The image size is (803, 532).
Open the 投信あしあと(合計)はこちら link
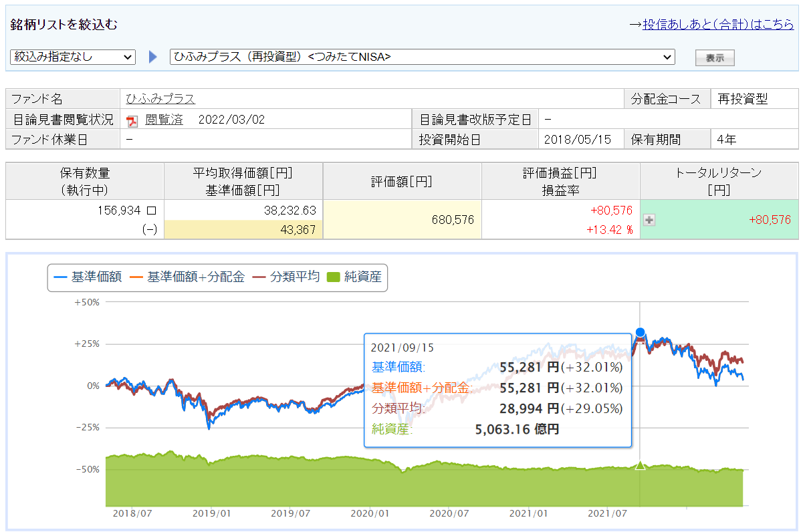click(718, 25)
